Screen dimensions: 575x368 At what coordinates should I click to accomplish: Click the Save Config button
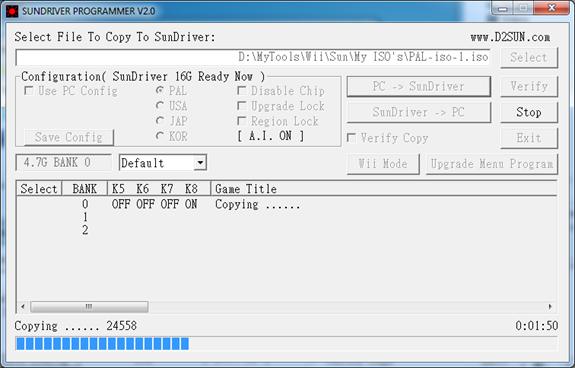point(69,137)
